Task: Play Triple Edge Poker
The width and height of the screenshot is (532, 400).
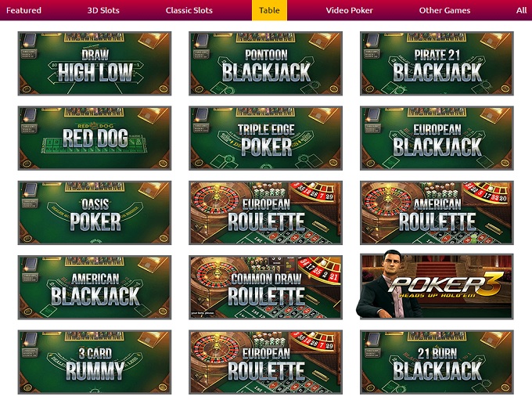Action: click(x=265, y=139)
